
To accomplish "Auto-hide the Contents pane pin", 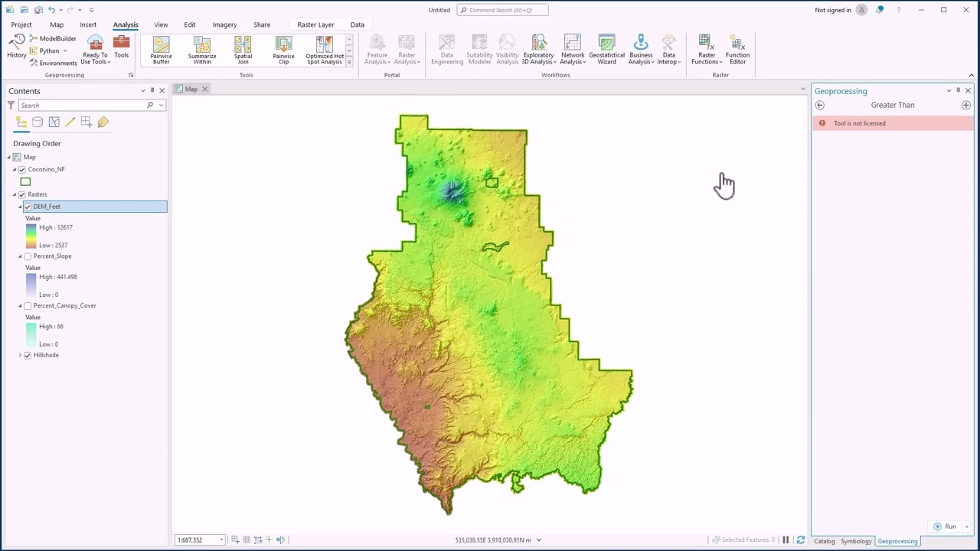I will pyautogui.click(x=152, y=90).
